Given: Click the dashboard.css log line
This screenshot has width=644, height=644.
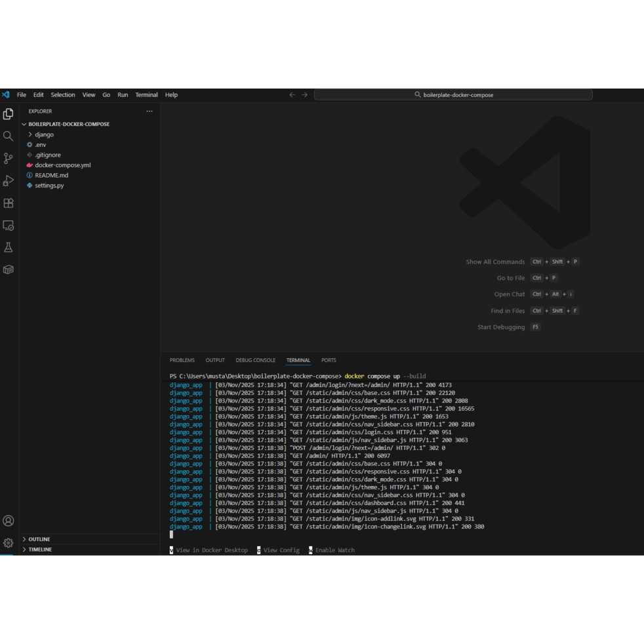Looking at the screenshot, I should coord(317,503).
